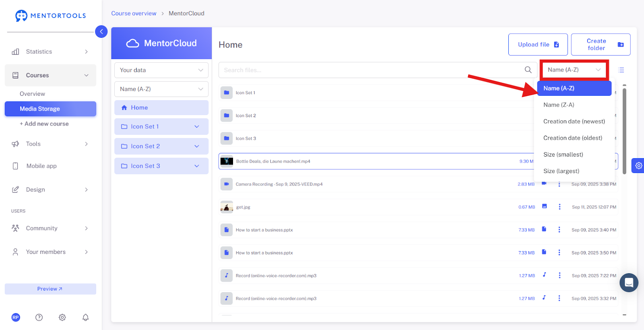
Task: Expand the Community chevron
Action: 86,228
